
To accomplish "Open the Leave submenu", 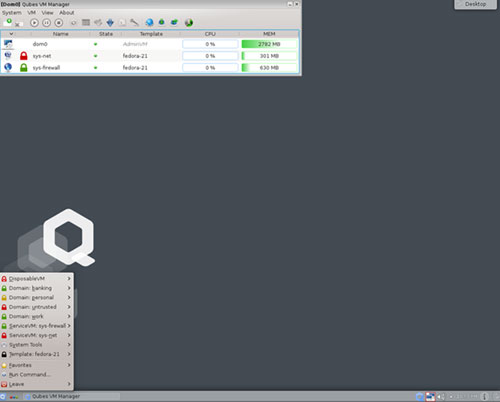I will point(37,384).
